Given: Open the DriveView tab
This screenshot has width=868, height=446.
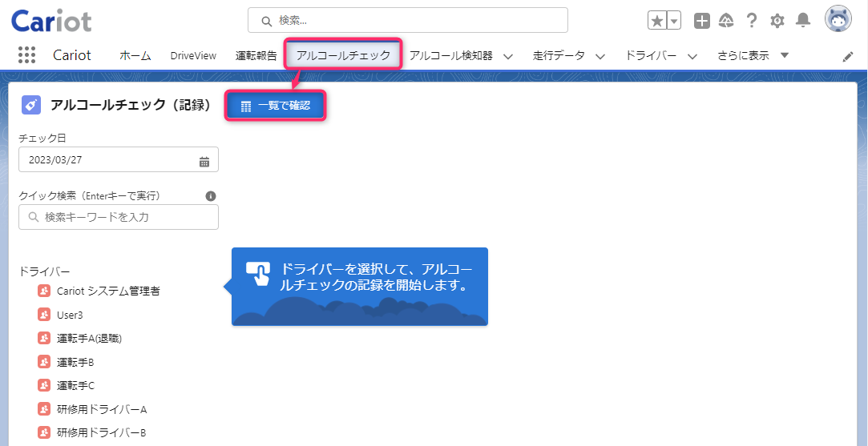Looking at the screenshot, I should coord(193,55).
